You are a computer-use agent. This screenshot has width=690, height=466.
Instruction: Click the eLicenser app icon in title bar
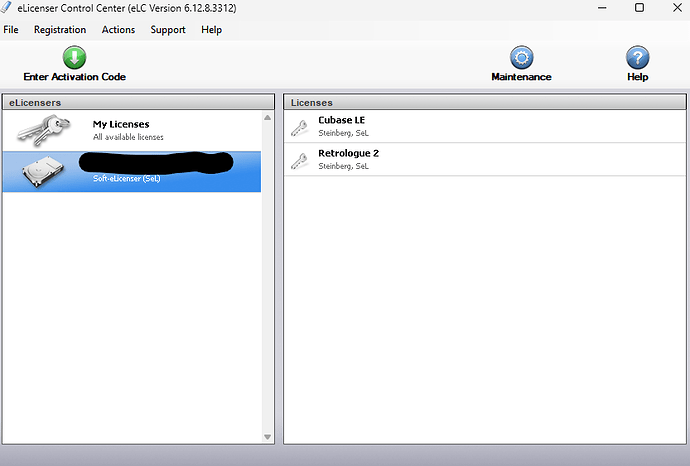pos(7,7)
